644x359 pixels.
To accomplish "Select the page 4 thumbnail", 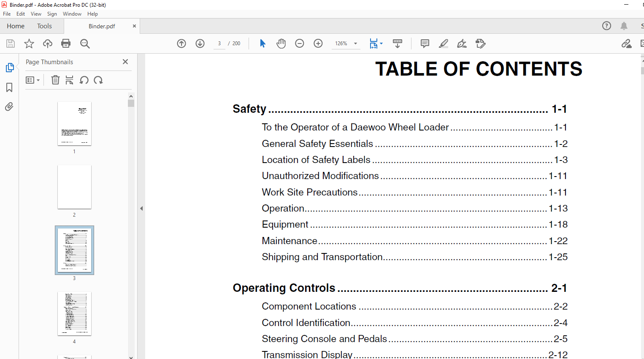I will click(74, 314).
